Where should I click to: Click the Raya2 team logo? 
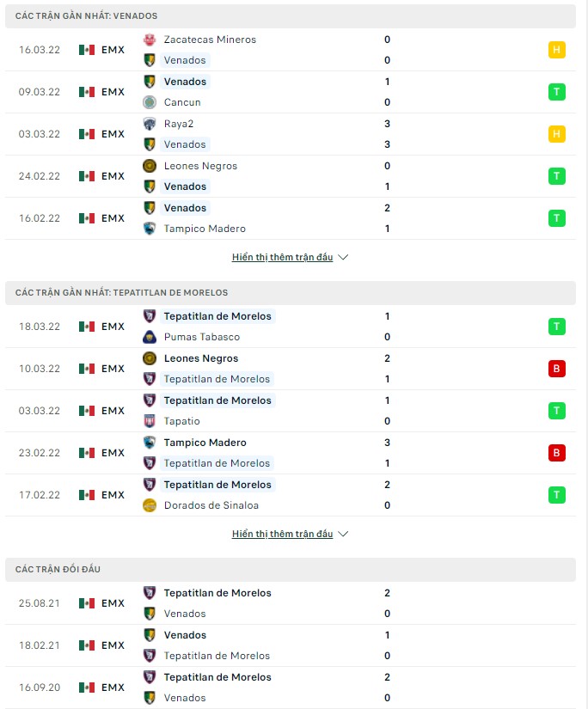pyautogui.click(x=150, y=124)
